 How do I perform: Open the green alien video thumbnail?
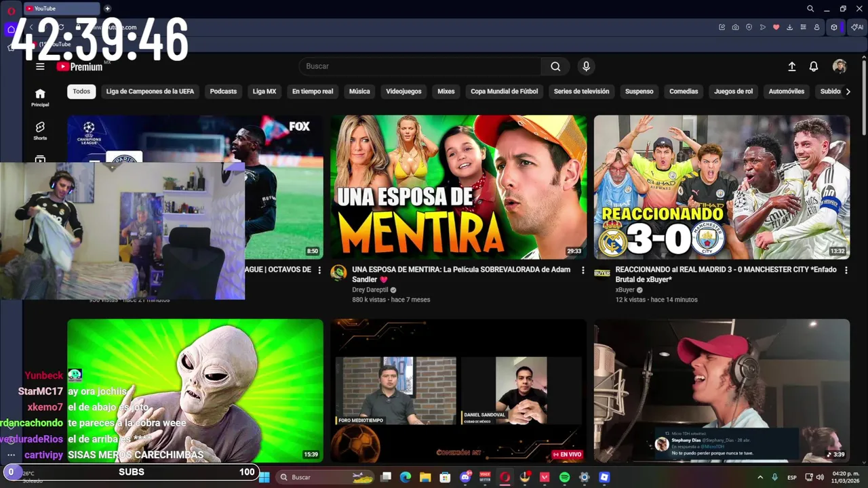pos(195,391)
